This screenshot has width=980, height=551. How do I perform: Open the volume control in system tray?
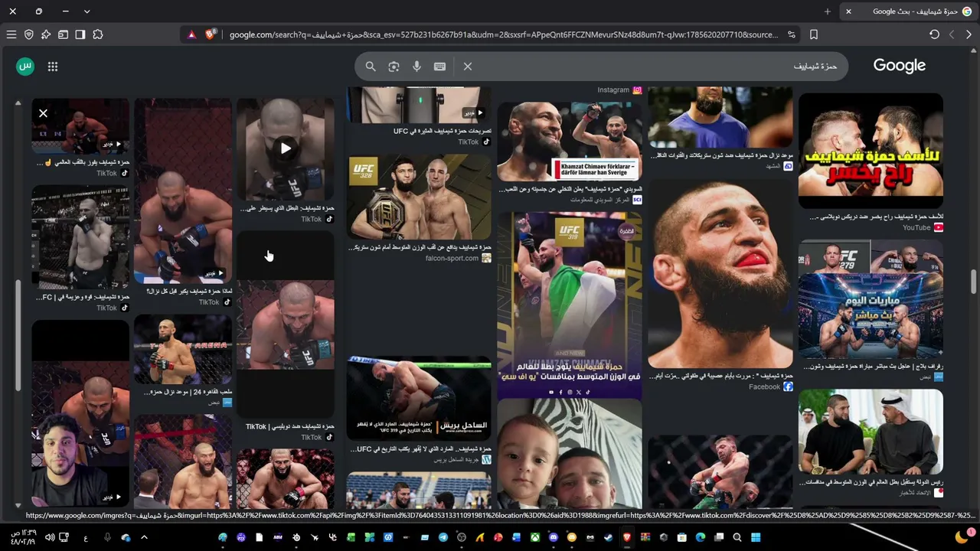49,537
